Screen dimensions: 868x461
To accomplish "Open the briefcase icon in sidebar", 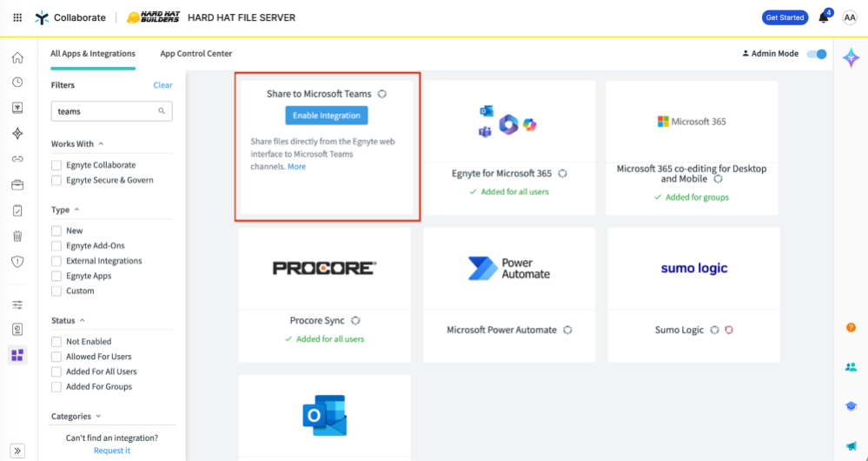I will pos(17,185).
